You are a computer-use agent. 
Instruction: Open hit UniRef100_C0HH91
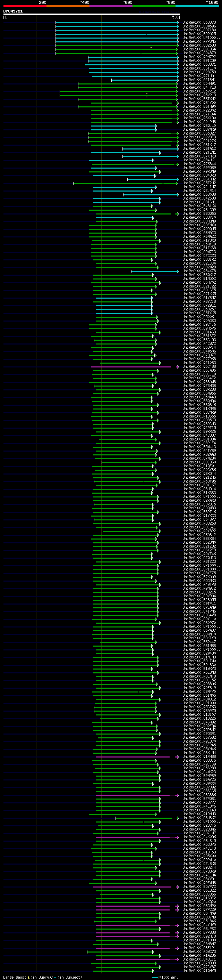pyautogui.click(x=199, y=83)
